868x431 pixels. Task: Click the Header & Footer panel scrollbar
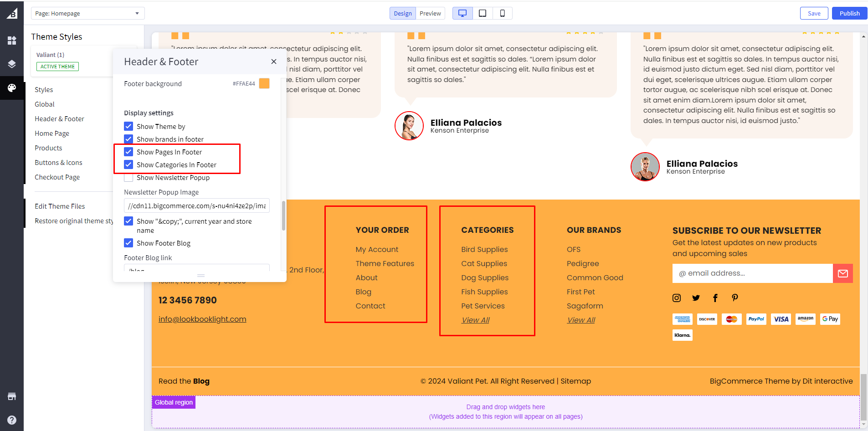283,216
